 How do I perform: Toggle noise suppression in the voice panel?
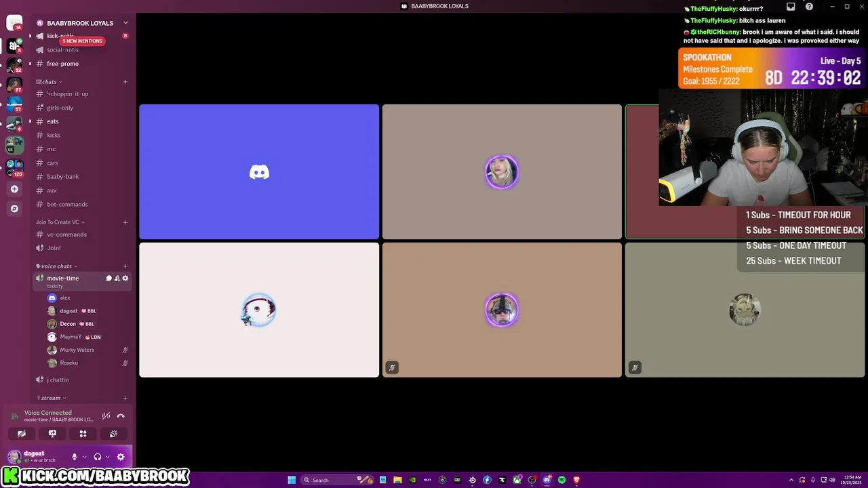click(106, 416)
